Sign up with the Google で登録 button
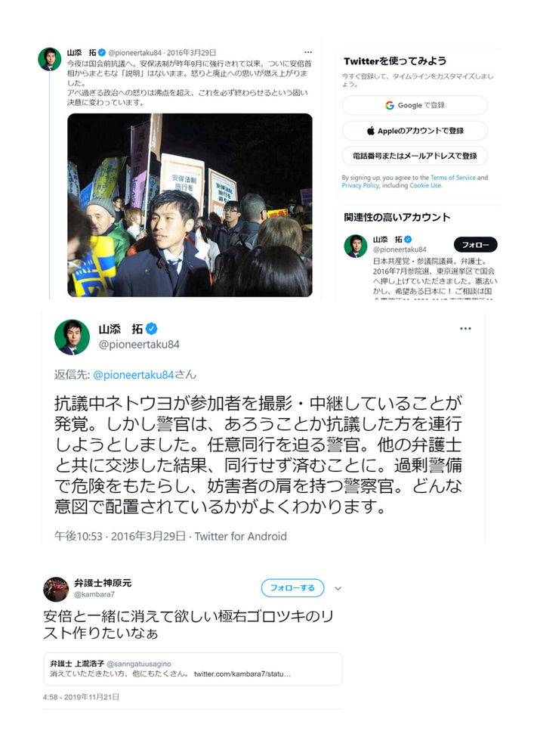534x756 pixels. pyautogui.click(x=415, y=105)
